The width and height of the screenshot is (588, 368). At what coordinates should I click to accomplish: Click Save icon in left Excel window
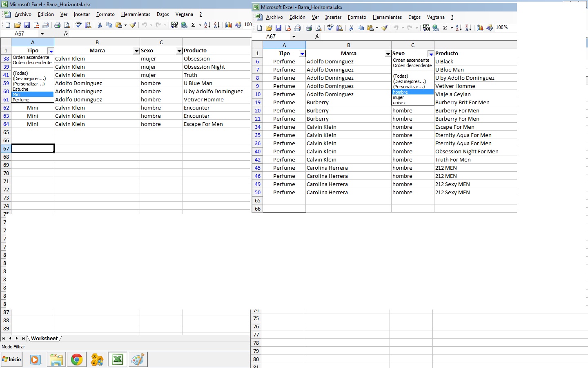pyautogui.click(x=27, y=25)
